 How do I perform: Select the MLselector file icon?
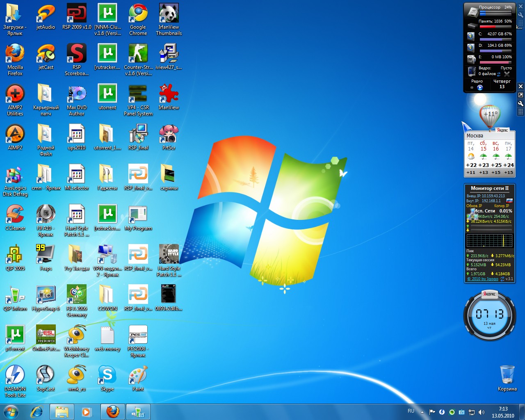[x=77, y=177]
